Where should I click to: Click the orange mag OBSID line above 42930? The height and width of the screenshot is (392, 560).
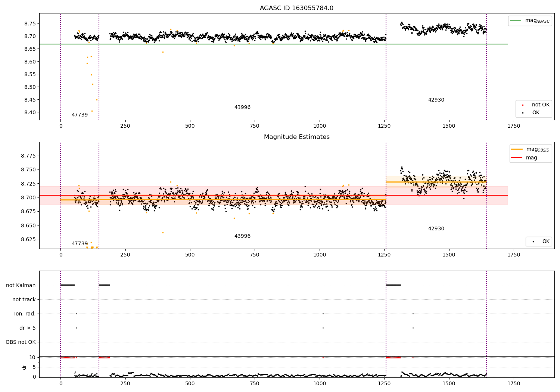[436, 182]
